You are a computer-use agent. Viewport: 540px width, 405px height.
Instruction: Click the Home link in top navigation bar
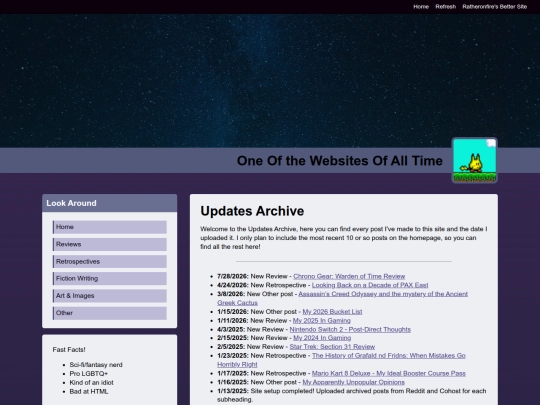pyautogui.click(x=421, y=7)
